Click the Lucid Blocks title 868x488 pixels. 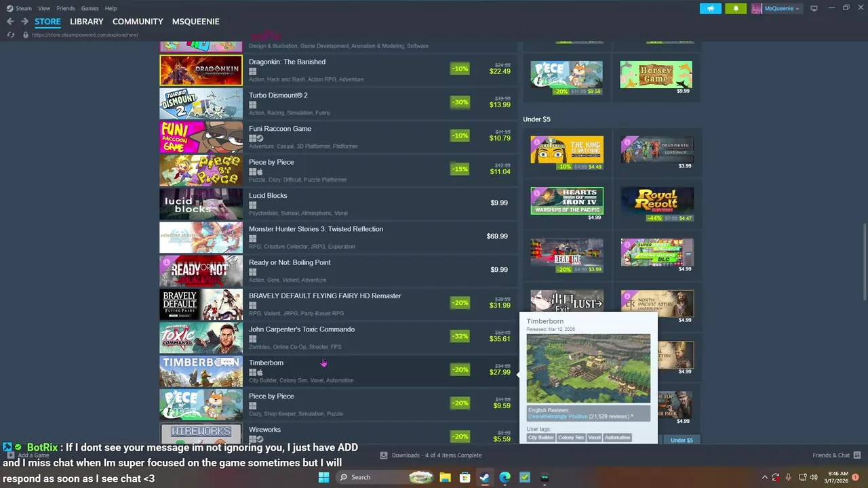pyautogui.click(x=268, y=195)
